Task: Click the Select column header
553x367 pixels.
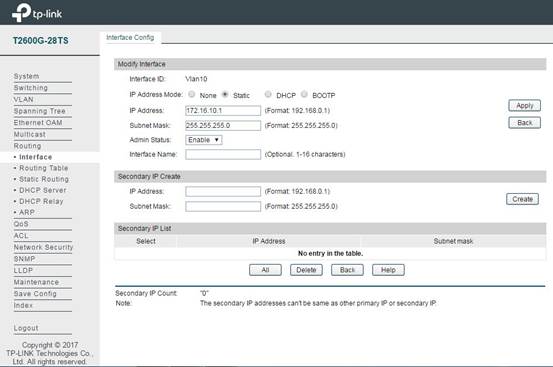Action: point(146,241)
